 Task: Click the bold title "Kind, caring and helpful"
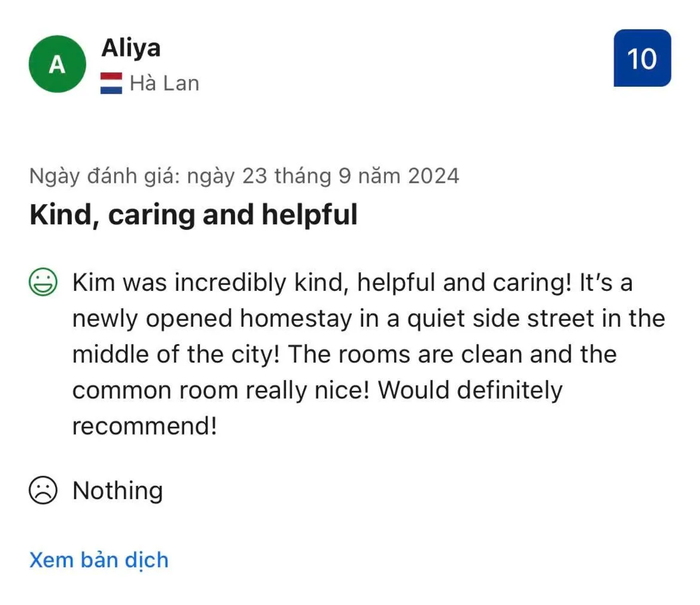193,215
